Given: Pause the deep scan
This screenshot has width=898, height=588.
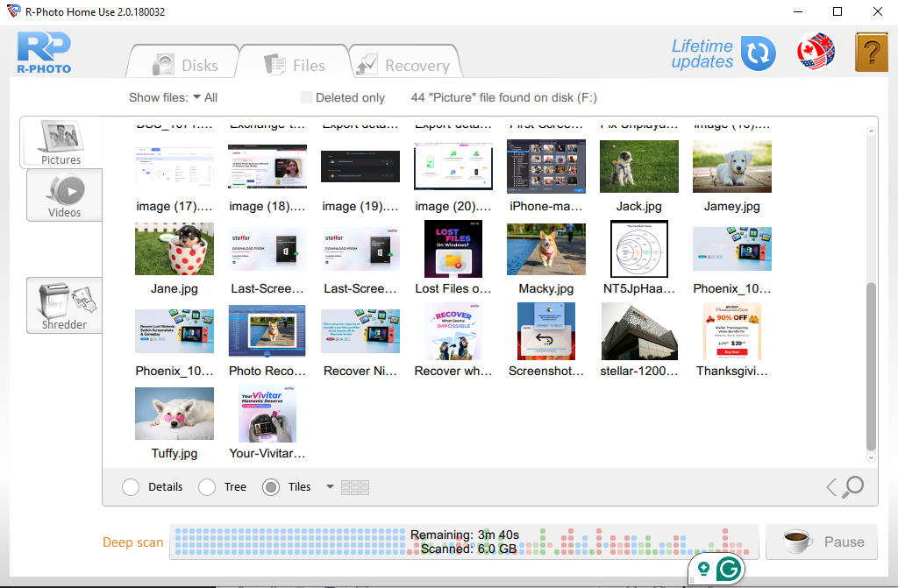Looking at the screenshot, I should pyautogui.click(x=822, y=542).
